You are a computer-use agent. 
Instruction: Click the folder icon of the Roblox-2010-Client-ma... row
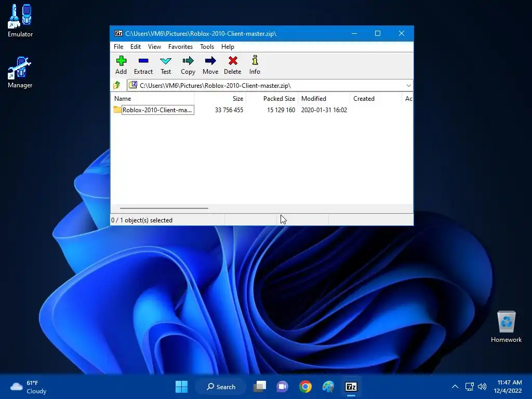click(x=117, y=110)
